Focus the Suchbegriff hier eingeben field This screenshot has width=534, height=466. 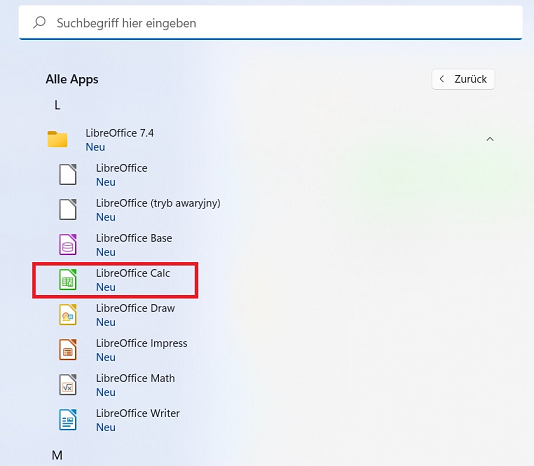271,22
